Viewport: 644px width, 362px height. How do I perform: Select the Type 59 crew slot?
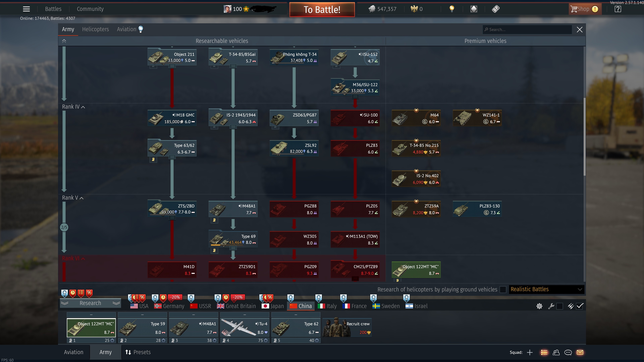coord(142,328)
